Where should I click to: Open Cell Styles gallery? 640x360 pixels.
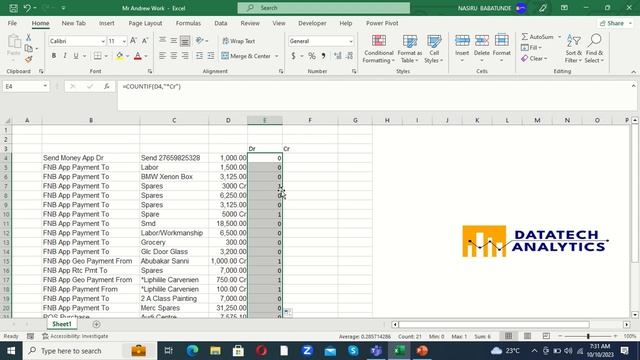click(x=433, y=49)
